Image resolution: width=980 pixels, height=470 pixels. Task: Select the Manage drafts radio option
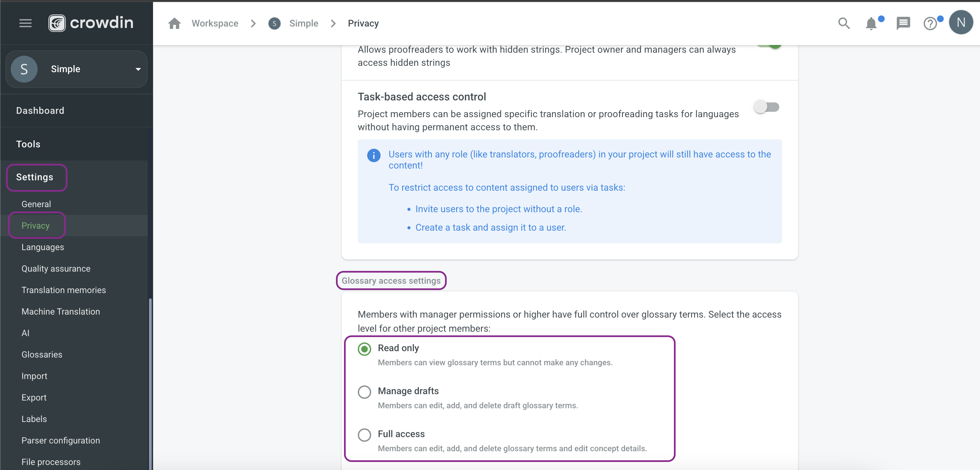[x=364, y=391]
